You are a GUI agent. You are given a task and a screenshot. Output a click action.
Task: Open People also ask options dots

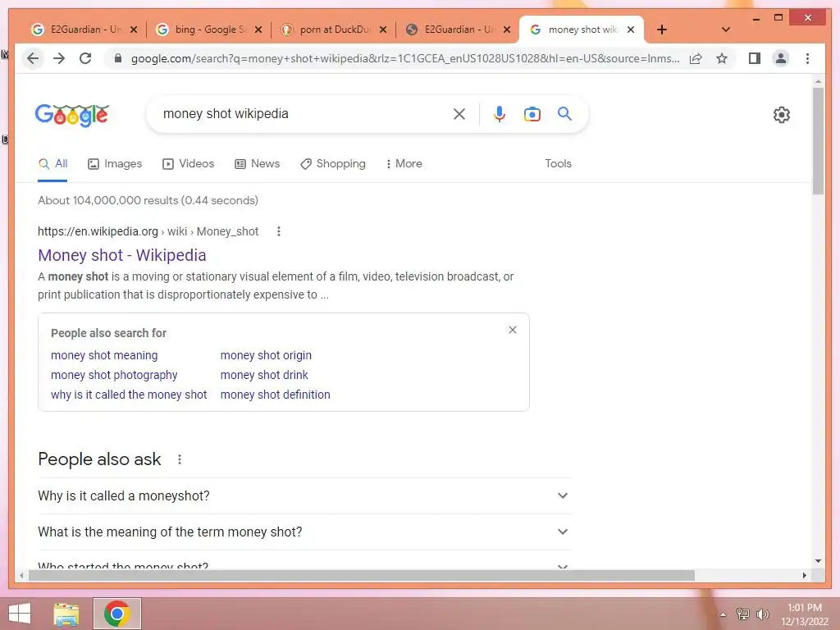(x=180, y=459)
